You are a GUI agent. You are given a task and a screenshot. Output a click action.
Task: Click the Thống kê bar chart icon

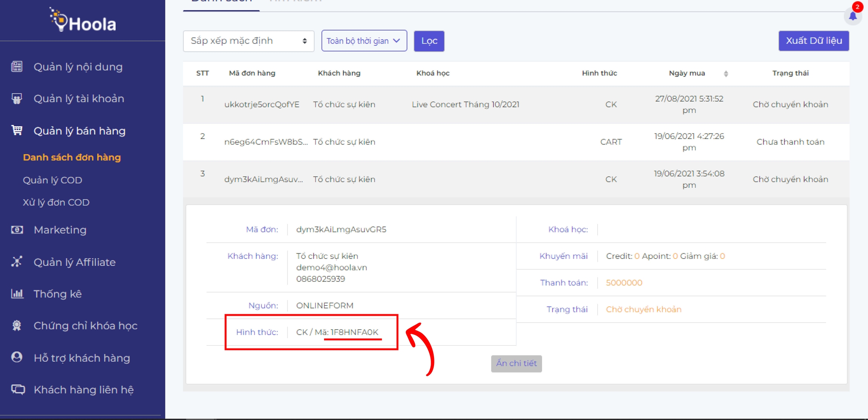point(17,294)
